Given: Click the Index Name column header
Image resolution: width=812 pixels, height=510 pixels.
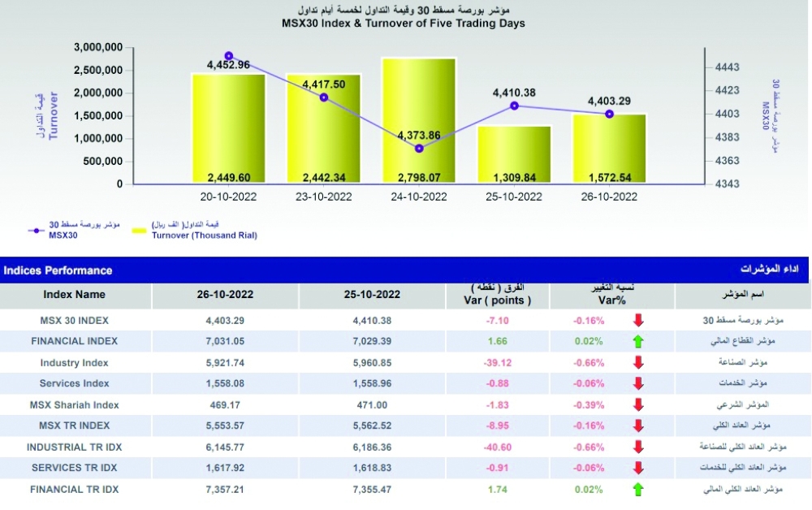Looking at the screenshot, I should [x=74, y=295].
